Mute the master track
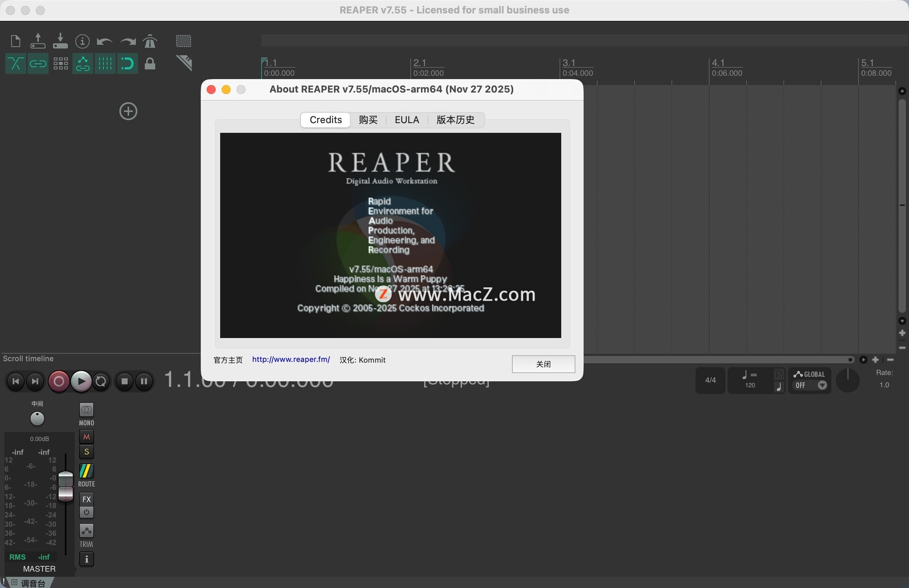The height and width of the screenshot is (588, 909). (86, 437)
